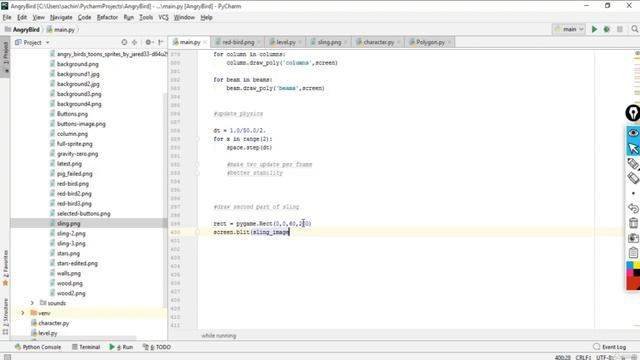Pick the color palette swatch in annotation toolbar
The width and height of the screenshot is (640, 360).
633,275
